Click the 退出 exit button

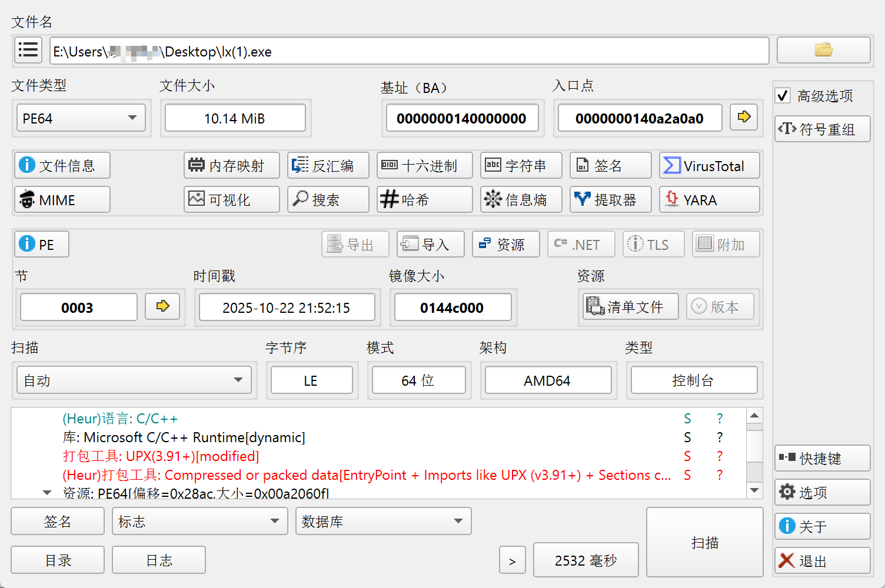pyautogui.click(x=822, y=561)
